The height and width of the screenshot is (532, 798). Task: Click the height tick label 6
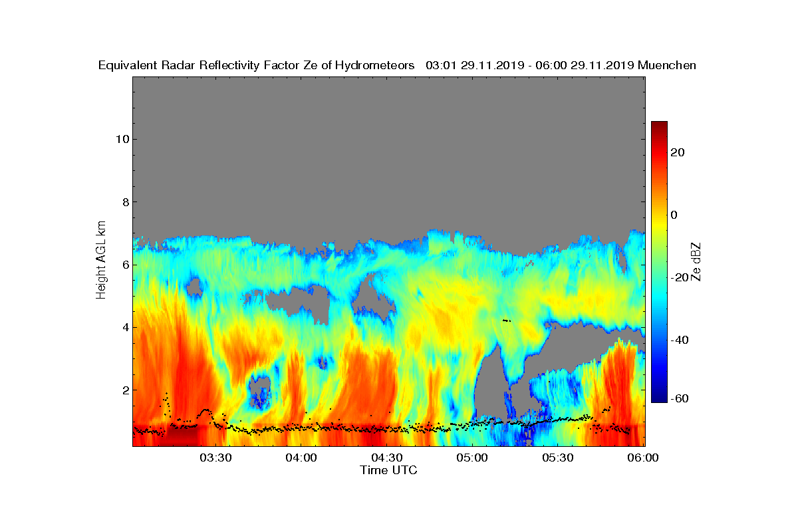click(124, 265)
